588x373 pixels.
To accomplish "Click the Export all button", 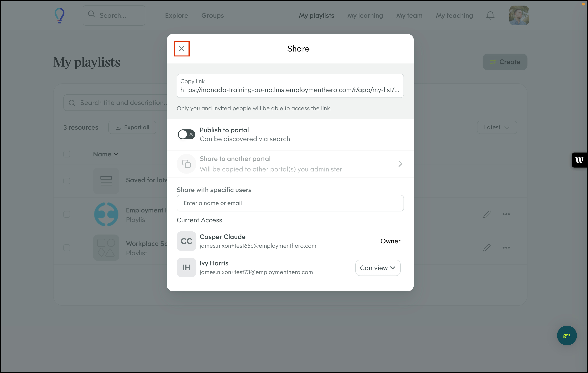I will [132, 127].
